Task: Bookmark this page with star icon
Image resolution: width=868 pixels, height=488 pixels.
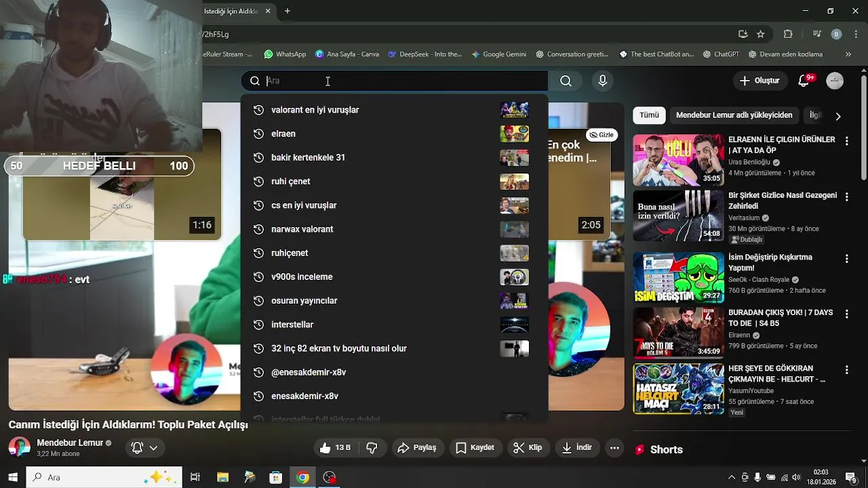Action: 761,34
